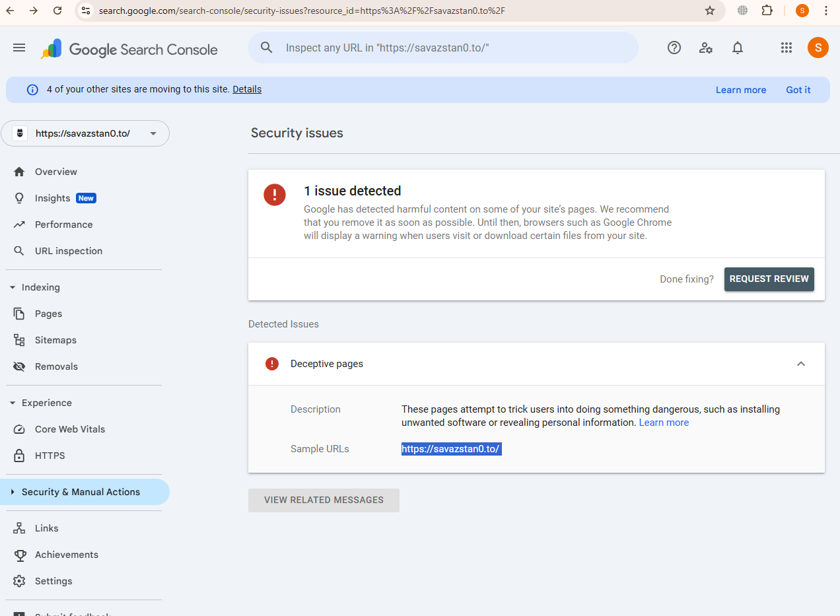
Task: Reload the page in browser
Action: tap(57, 11)
